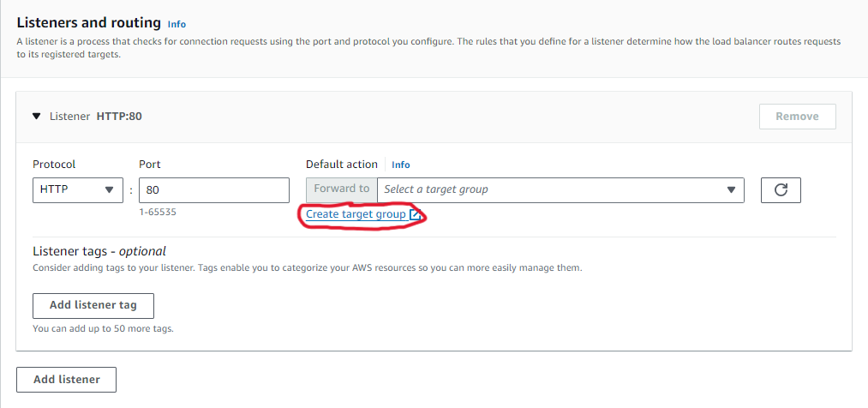Click the text 'You can add up to 50 more tags.'
The image size is (868, 408).
coord(103,328)
